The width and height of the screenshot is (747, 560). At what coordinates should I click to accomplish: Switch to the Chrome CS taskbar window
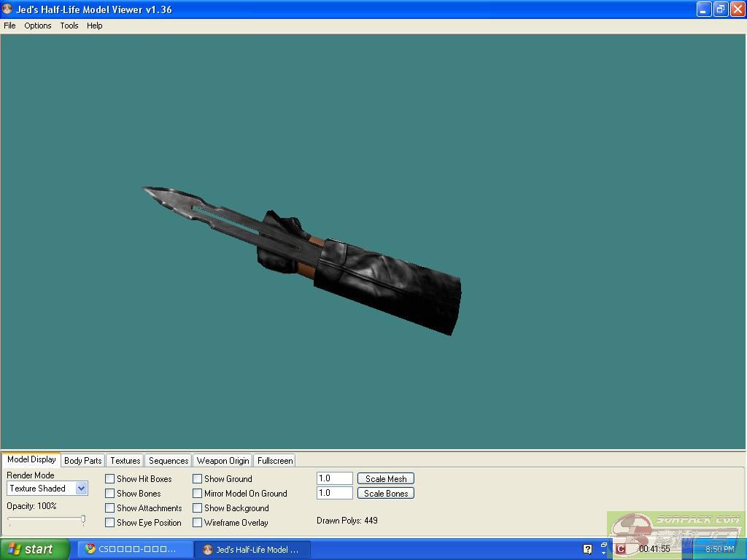(135, 549)
